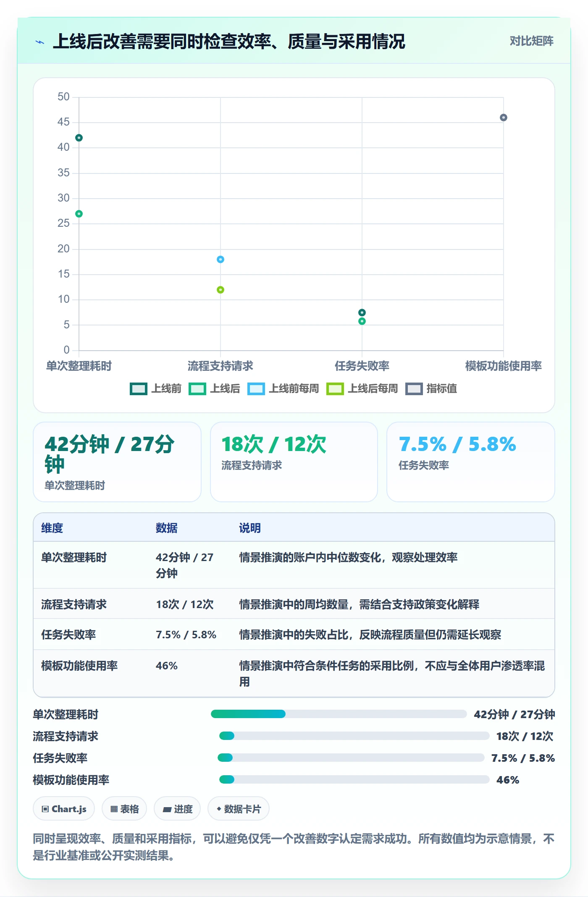Click the lime 12 point on 流程支持请求
This screenshot has width=588, height=897.
point(220,290)
